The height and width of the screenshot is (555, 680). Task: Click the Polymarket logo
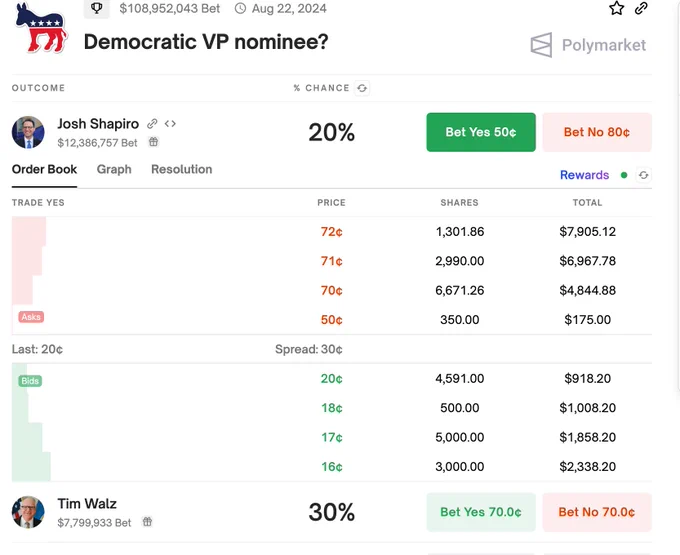(588, 45)
